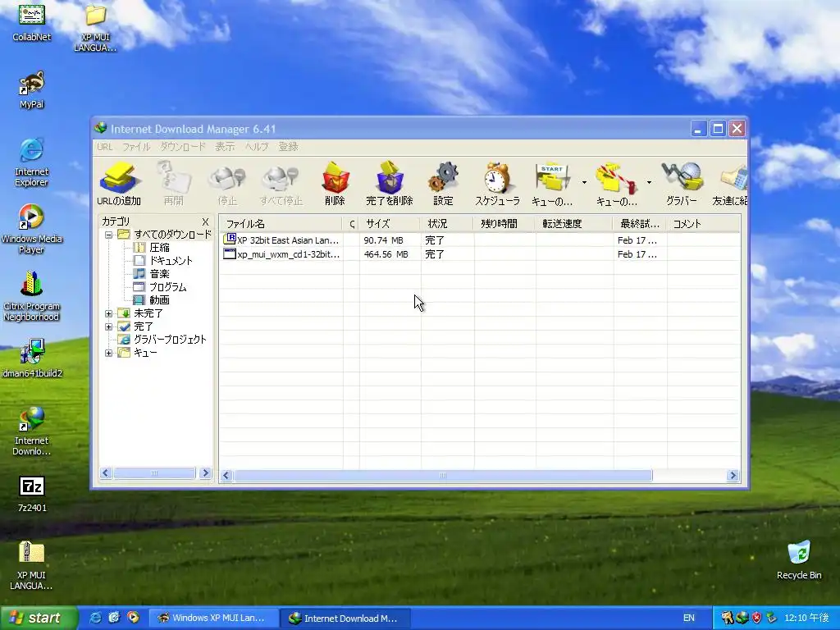This screenshot has width=840, height=630.
Task: Click the red security shield tray icon
Action: coord(756,619)
